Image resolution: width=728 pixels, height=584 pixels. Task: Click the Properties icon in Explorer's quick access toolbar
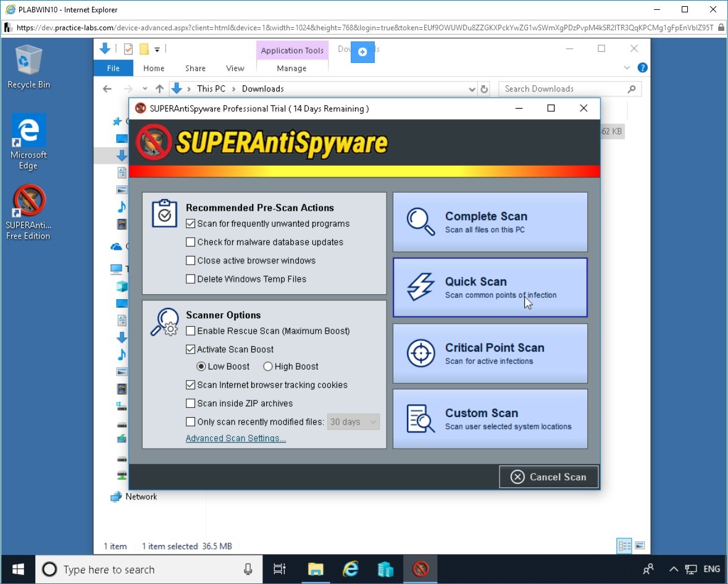tap(128, 49)
